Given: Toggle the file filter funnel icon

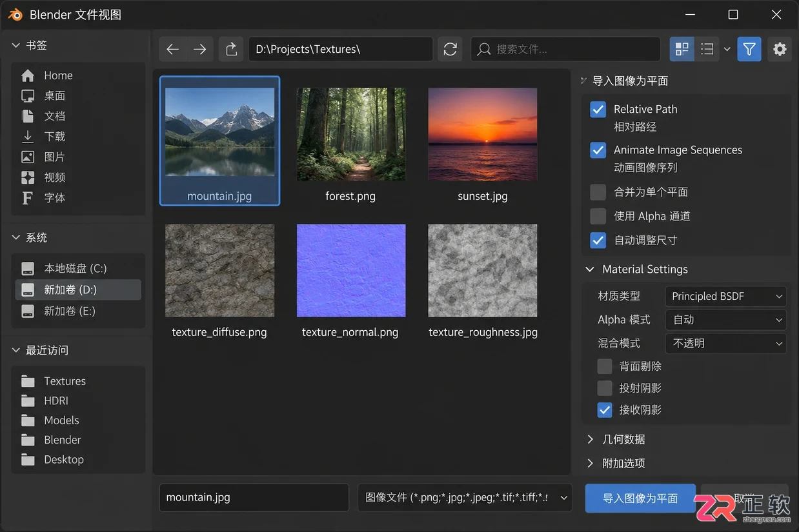Looking at the screenshot, I should pos(749,49).
